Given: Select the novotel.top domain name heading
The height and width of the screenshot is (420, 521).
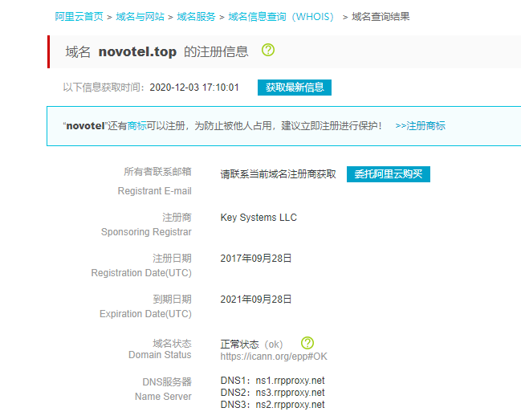Looking at the screenshot, I should click(137, 52).
